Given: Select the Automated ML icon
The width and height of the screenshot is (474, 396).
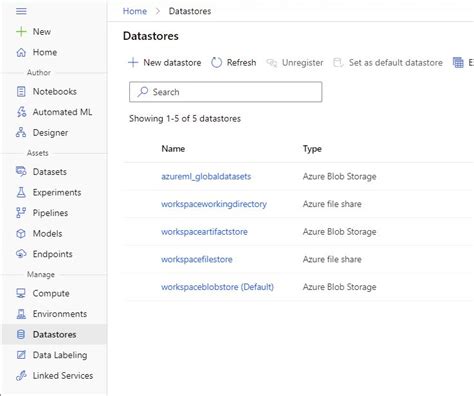Looking at the screenshot, I should click(21, 112).
